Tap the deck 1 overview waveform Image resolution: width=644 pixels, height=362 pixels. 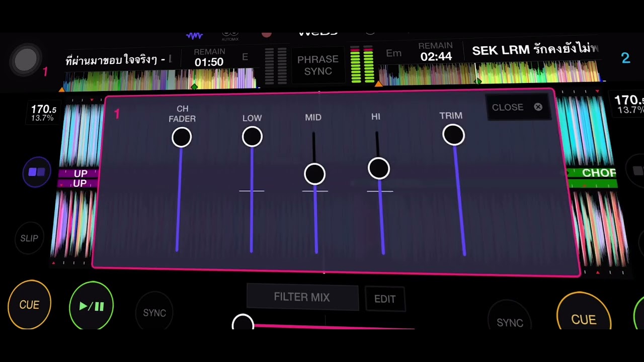pos(161,80)
